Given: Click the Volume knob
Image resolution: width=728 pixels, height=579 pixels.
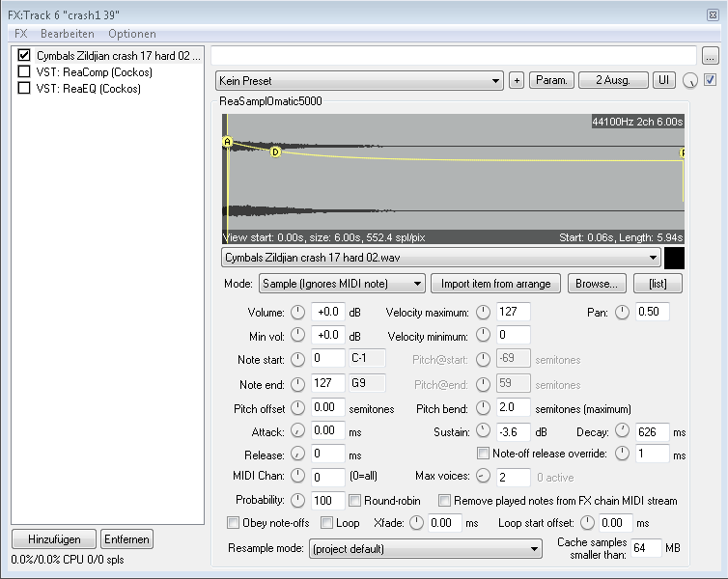Looking at the screenshot, I should (x=297, y=313).
